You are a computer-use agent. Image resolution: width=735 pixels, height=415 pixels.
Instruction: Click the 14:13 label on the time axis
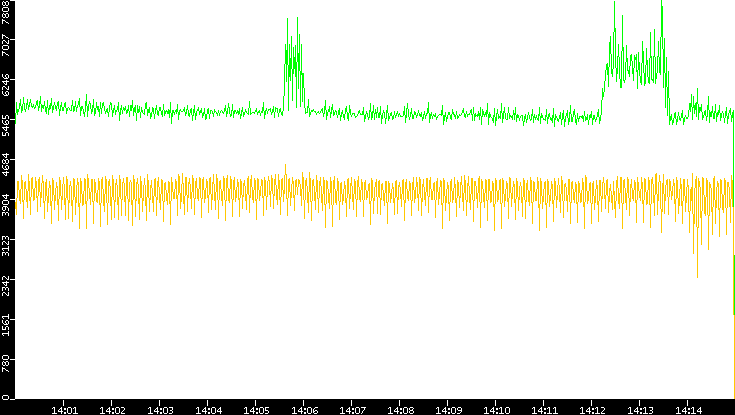coord(640,408)
